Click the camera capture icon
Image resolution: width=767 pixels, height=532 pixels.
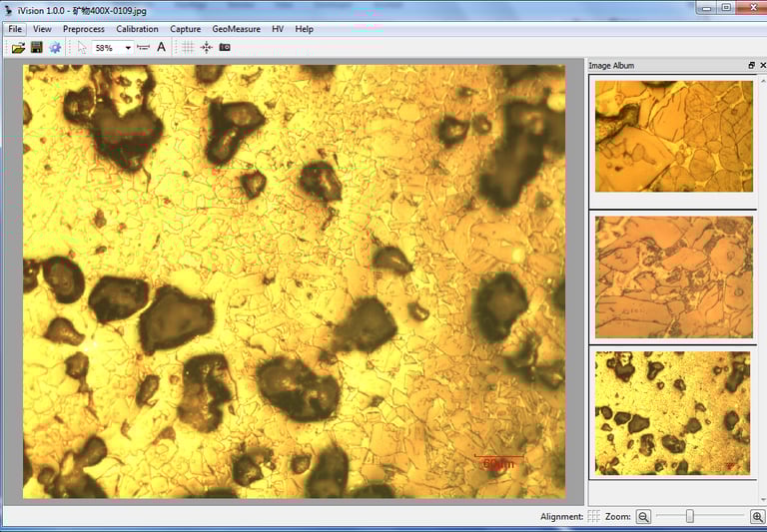(225, 48)
